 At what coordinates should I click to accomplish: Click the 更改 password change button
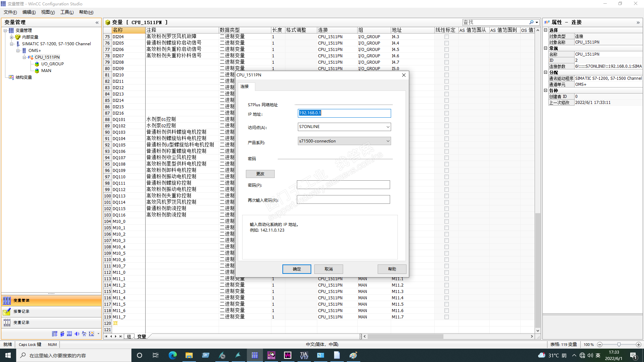[x=260, y=174]
